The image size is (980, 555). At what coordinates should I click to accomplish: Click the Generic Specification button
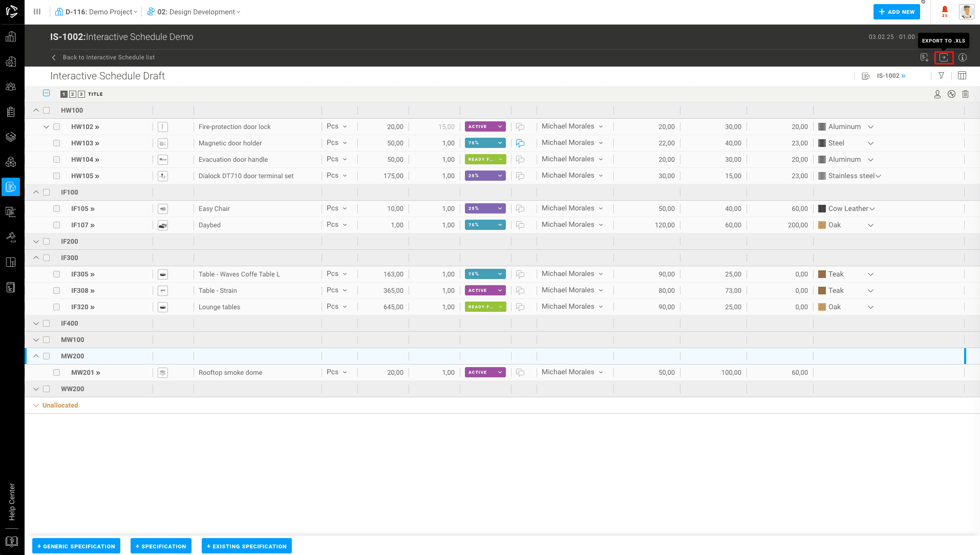click(76, 546)
